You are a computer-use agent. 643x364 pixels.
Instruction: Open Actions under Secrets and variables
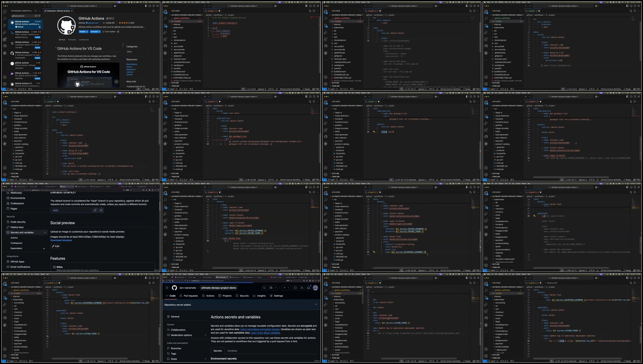click(14, 238)
